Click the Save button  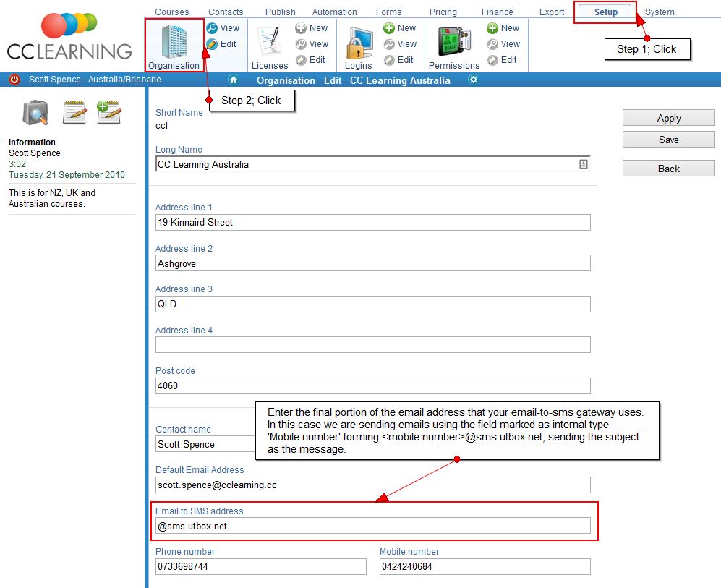(x=669, y=140)
